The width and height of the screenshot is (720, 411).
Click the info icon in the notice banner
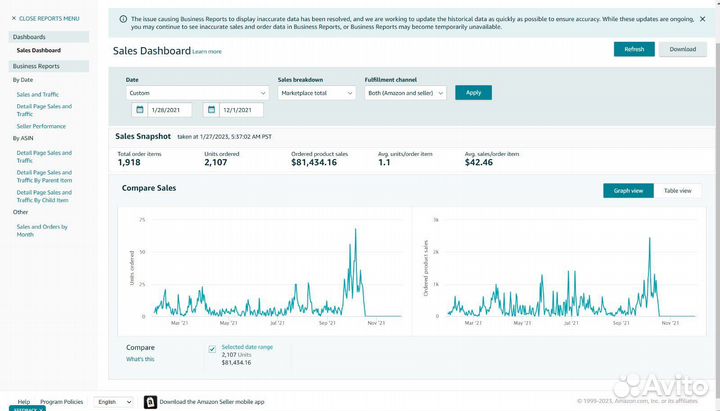[123, 19]
